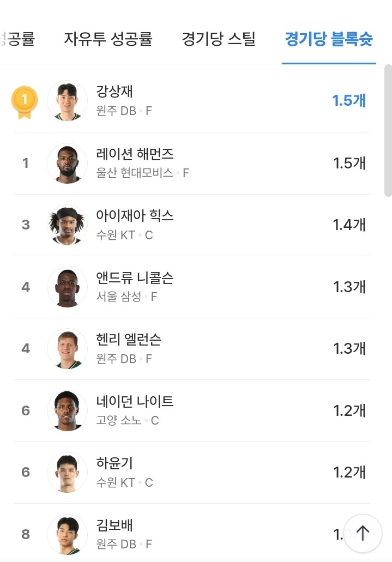Image resolution: width=392 pixels, height=562 pixels.
Task: Click the gold rank 1 medal icon
Action: pyautogui.click(x=25, y=102)
